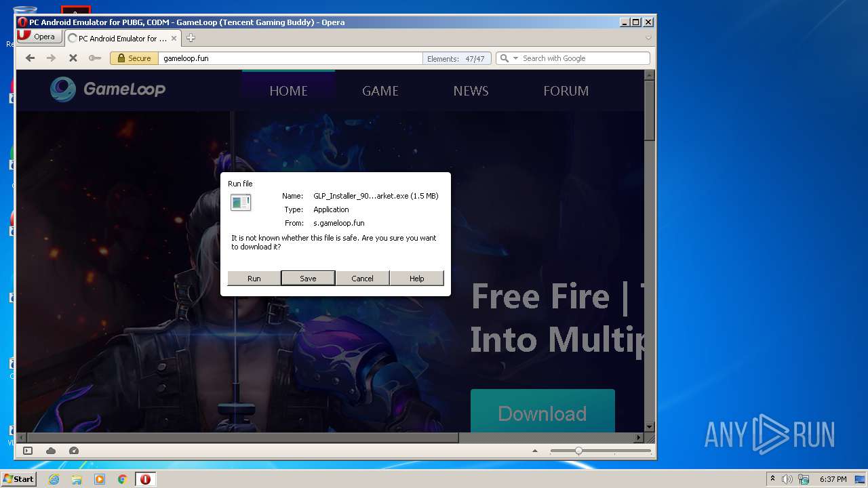Open the Opera main menu button

click(x=40, y=37)
